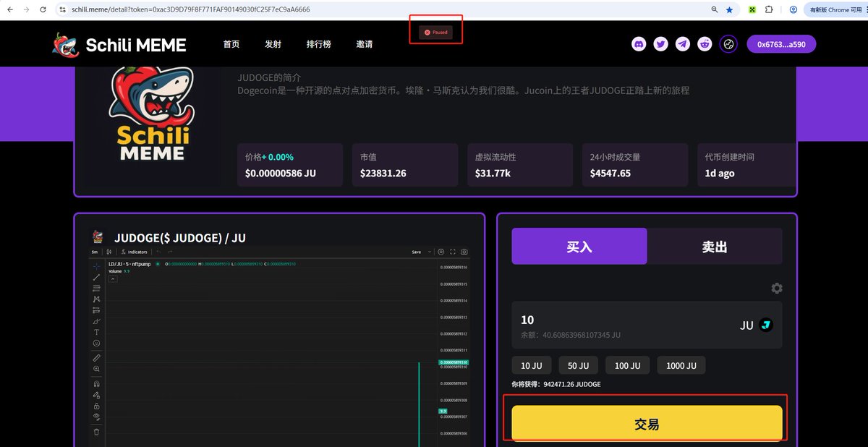Open the Telegram link icon
The image size is (868, 447).
(x=683, y=44)
